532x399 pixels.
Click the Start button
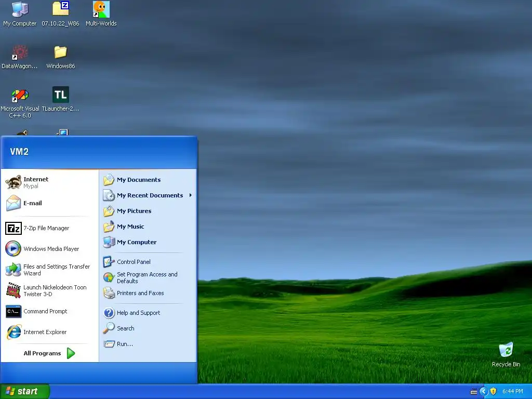[25, 392]
